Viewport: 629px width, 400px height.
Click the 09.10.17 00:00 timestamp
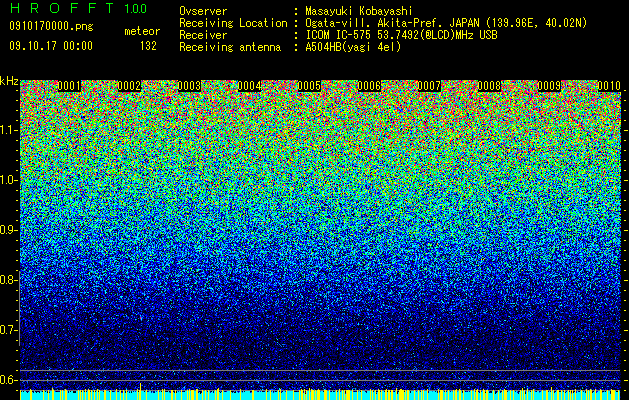(x=51, y=46)
